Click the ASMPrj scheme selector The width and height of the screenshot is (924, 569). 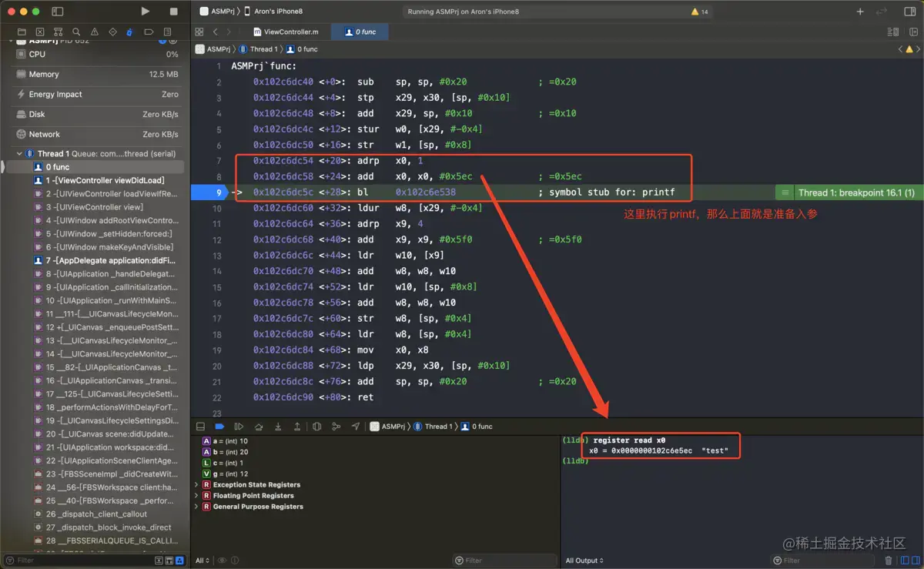tap(218, 12)
